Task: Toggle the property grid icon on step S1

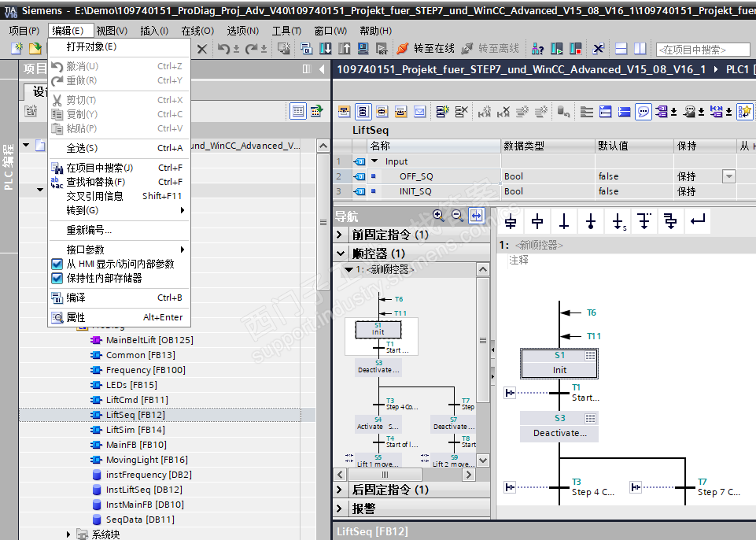Action: pos(590,355)
